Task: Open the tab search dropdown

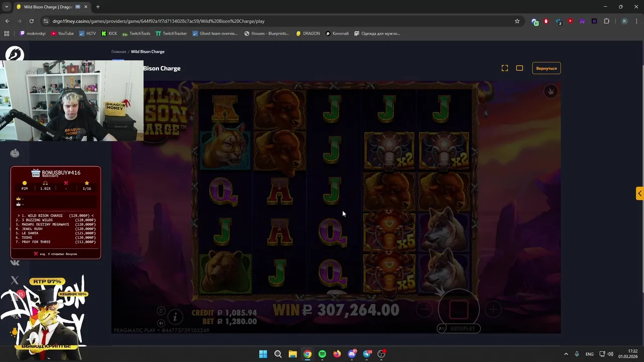Action: (7, 7)
